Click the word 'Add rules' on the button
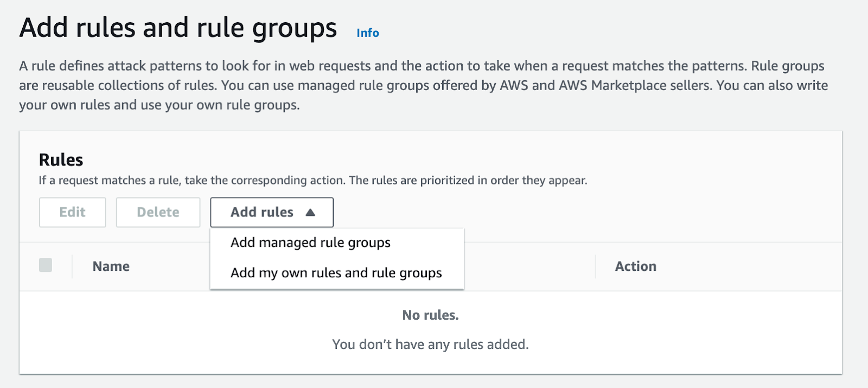Image resolution: width=868 pixels, height=388 pixels. tap(262, 212)
